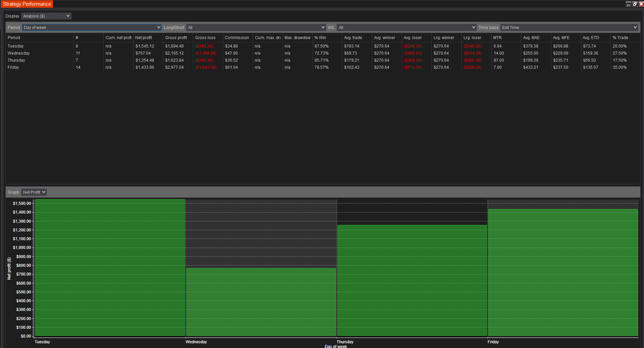Click Friday largest loser ($929.36)
Image resolution: width=644 pixels, height=348 pixels.
472,67
